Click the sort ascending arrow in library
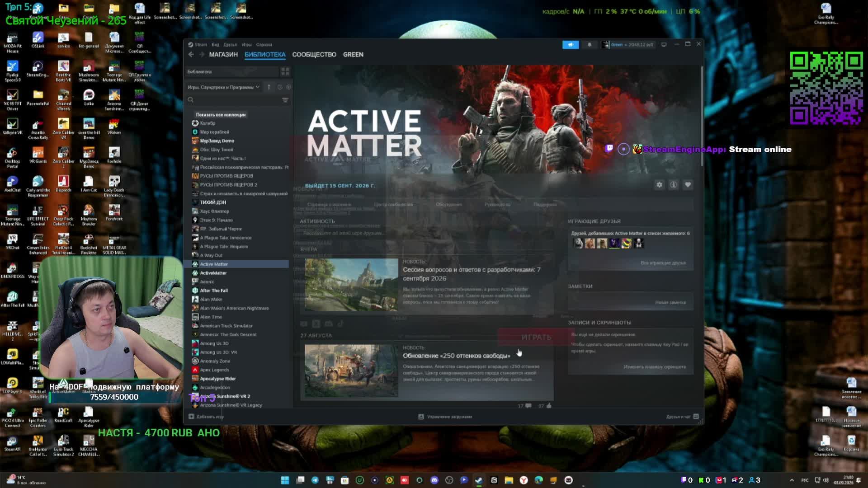This screenshot has width=868, height=488. (269, 87)
